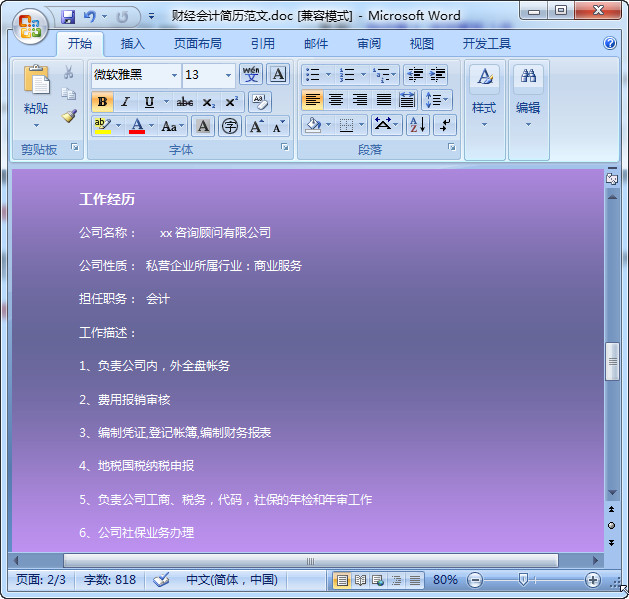This screenshot has height=599, width=629.
Task: Click the enclosed character icon
Action: 230,126
